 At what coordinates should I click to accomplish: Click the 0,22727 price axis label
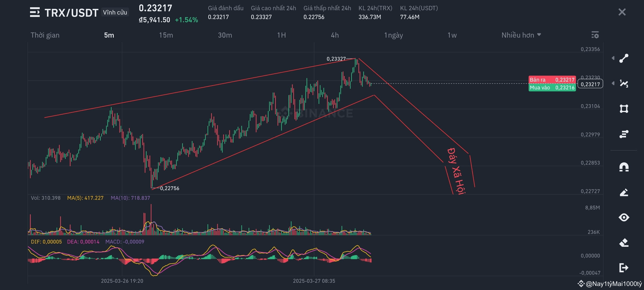[x=590, y=191]
